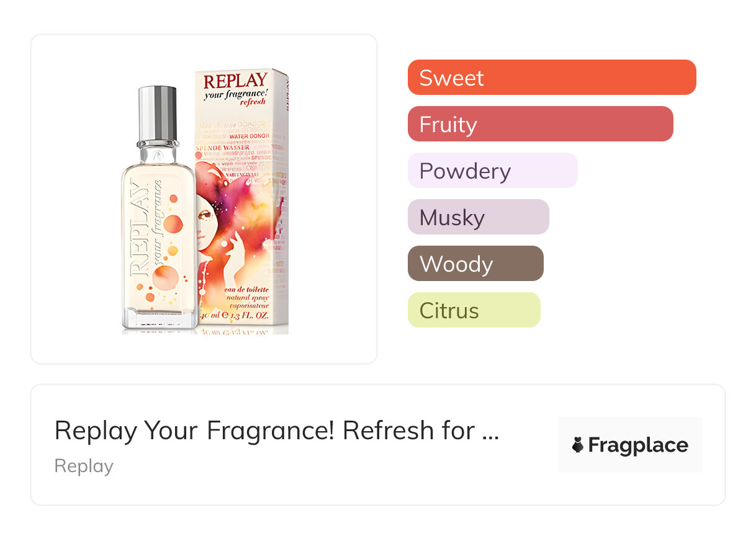Click the red REPLAY text on the box
Viewport: 756px width, 536px height.
(x=235, y=81)
